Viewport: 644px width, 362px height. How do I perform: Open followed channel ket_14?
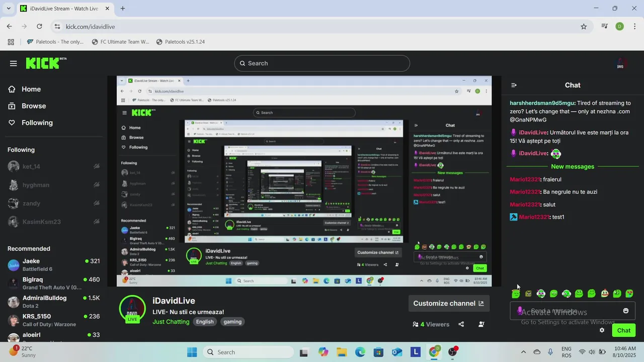pyautogui.click(x=53, y=166)
